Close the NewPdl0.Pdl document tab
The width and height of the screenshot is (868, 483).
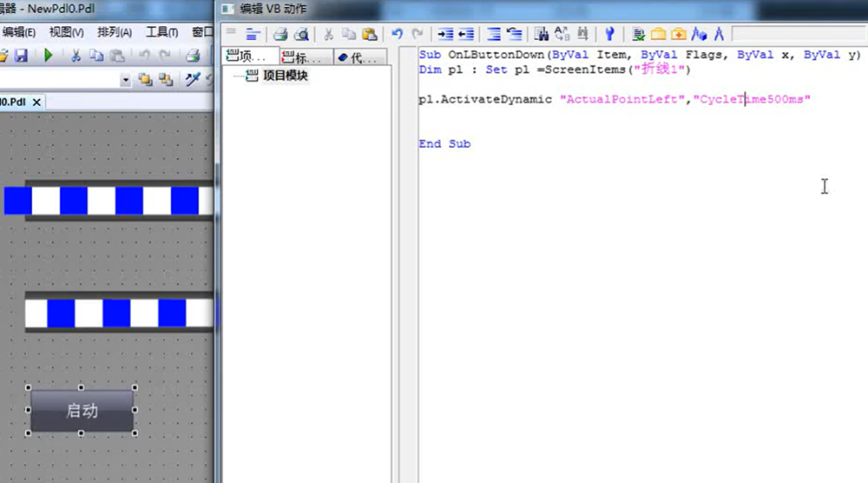pos(36,102)
